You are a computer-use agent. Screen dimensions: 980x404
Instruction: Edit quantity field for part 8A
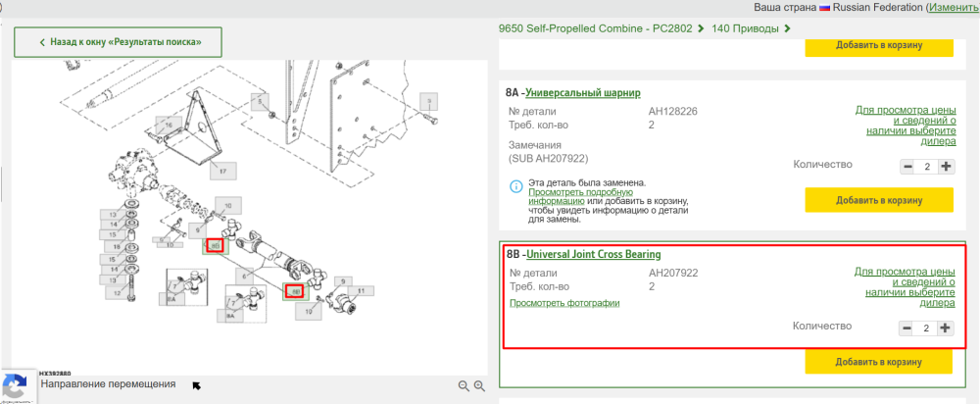tap(927, 167)
